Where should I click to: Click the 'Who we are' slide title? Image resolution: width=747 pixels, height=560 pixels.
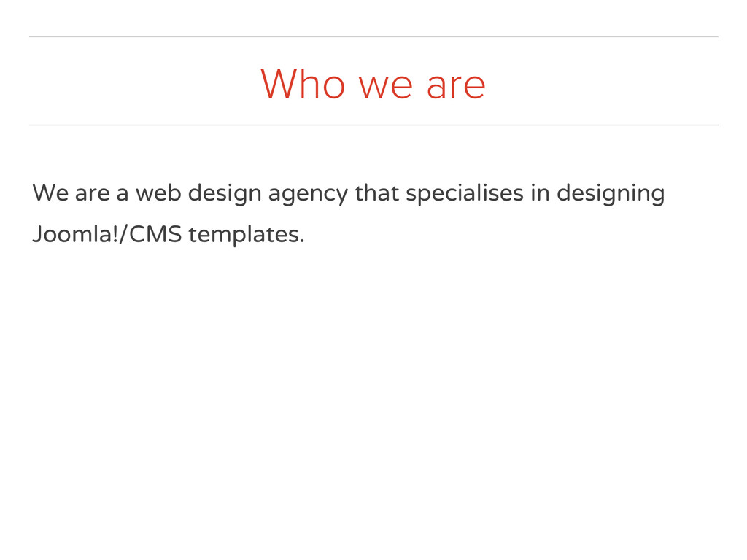tap(373, 84)
